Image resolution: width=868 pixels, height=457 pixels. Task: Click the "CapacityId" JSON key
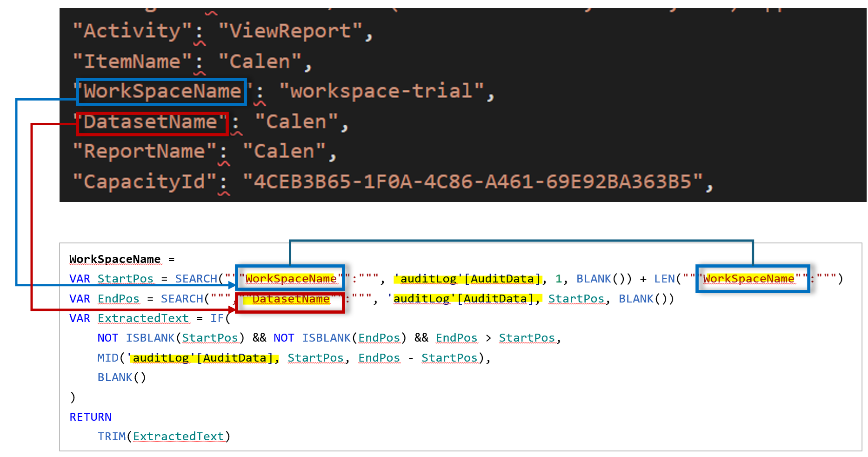(144, 181)
